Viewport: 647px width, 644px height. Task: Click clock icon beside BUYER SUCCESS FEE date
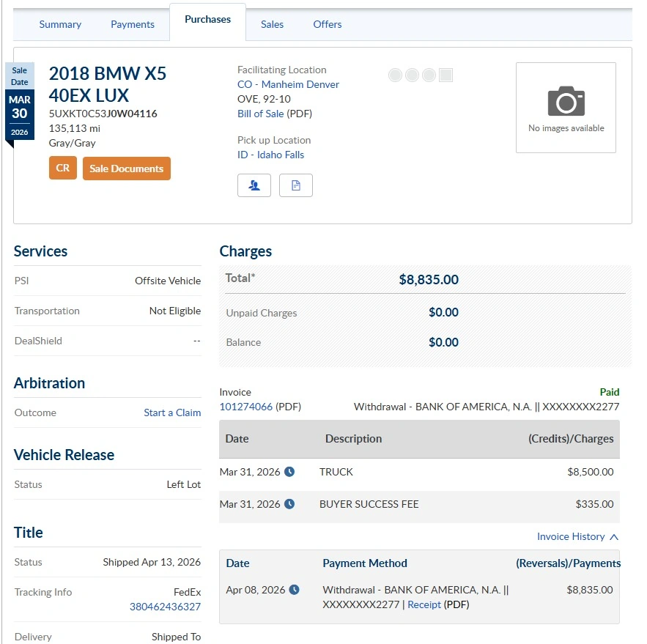289,504
